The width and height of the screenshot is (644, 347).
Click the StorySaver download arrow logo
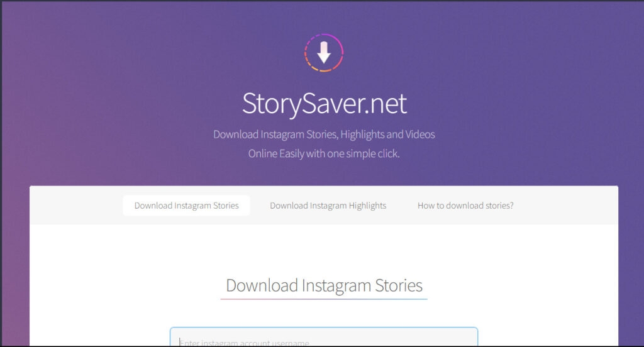[x=324, y=53]
